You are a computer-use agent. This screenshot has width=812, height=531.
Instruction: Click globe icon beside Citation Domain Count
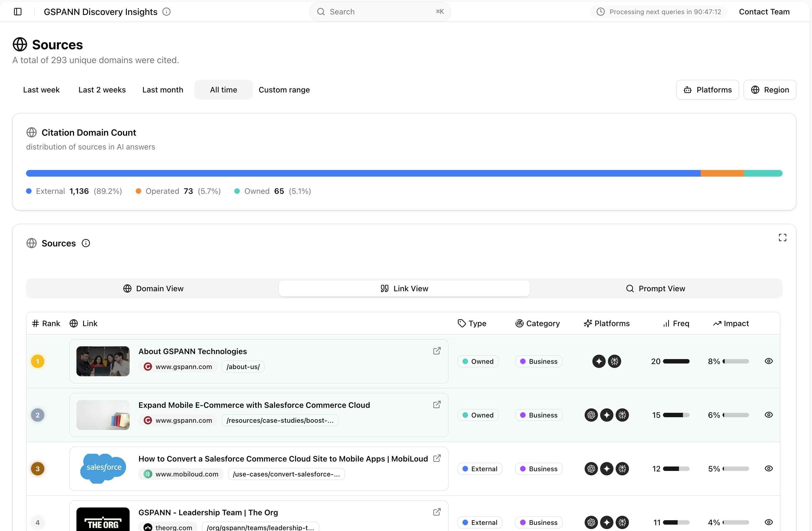coord(31,132)
